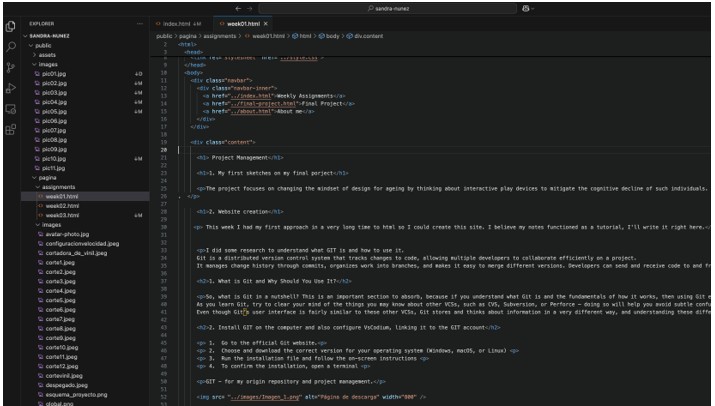Image resolution: width=715 pixels, height=406 pixels.
Task: Click the body breadcrumb segment
Action: coord(332,36)
